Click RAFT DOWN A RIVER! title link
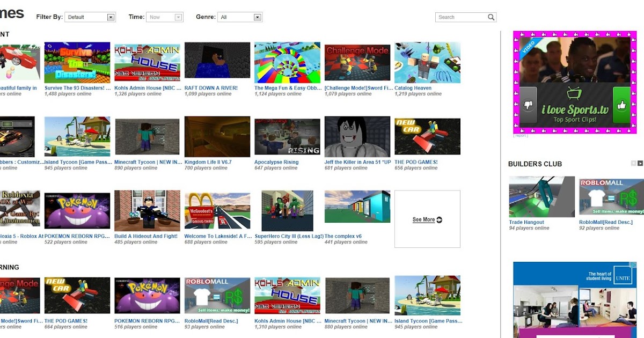Image resolution: width=644 pixels, height=338 pixels. [x=211, y=88]
